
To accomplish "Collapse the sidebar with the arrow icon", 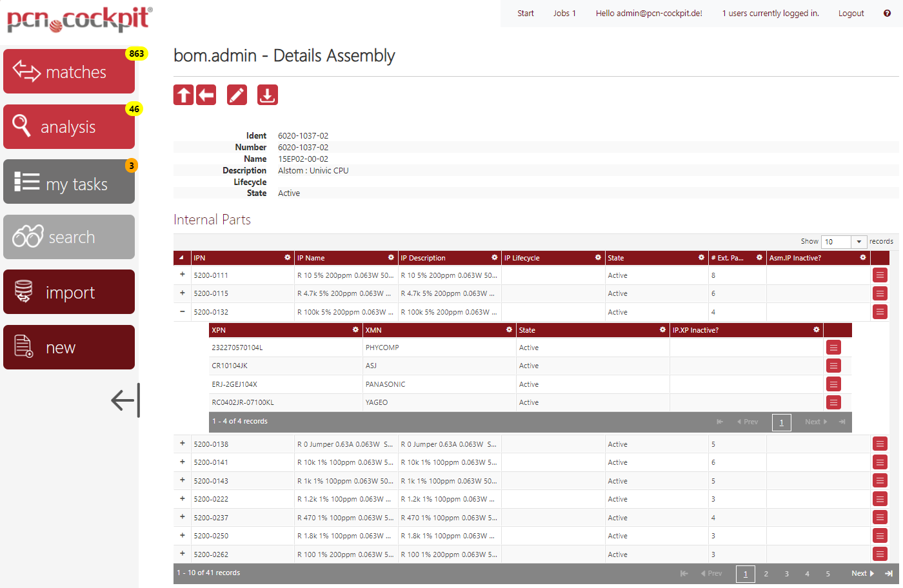I will tap(125, 400).
